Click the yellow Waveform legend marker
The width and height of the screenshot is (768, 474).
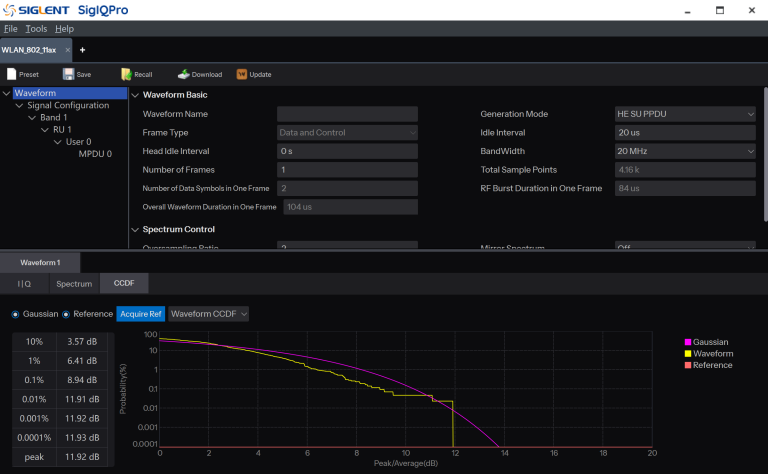686,354
